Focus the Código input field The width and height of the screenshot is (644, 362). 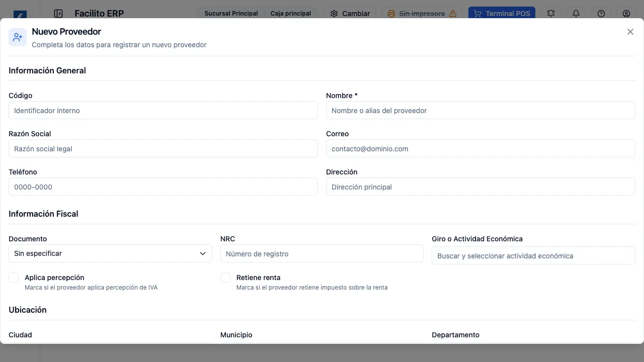pos(163,110)
